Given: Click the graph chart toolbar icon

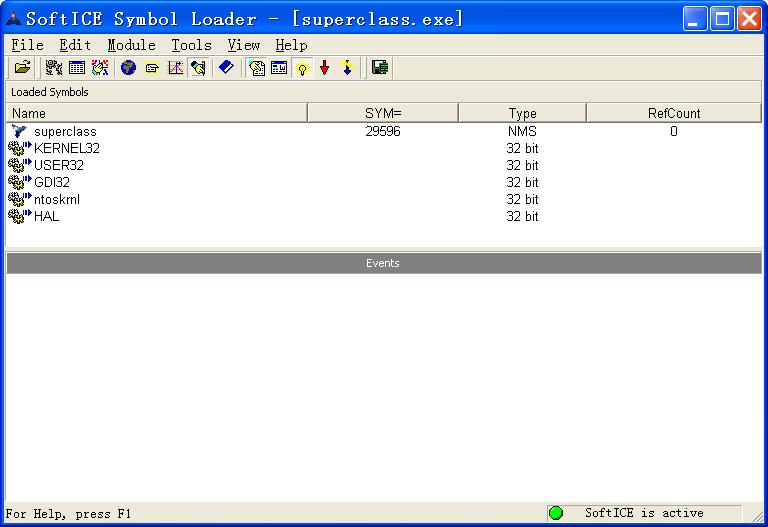Looking at the screenshot, I should [175, 68].
